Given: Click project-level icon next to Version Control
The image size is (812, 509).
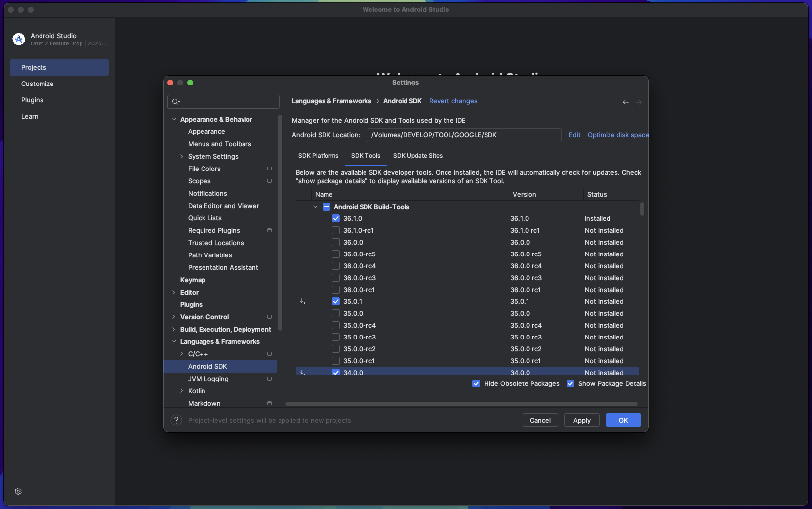Looking at the screenshot, I should pyautogui.click(x=269, y=317).
